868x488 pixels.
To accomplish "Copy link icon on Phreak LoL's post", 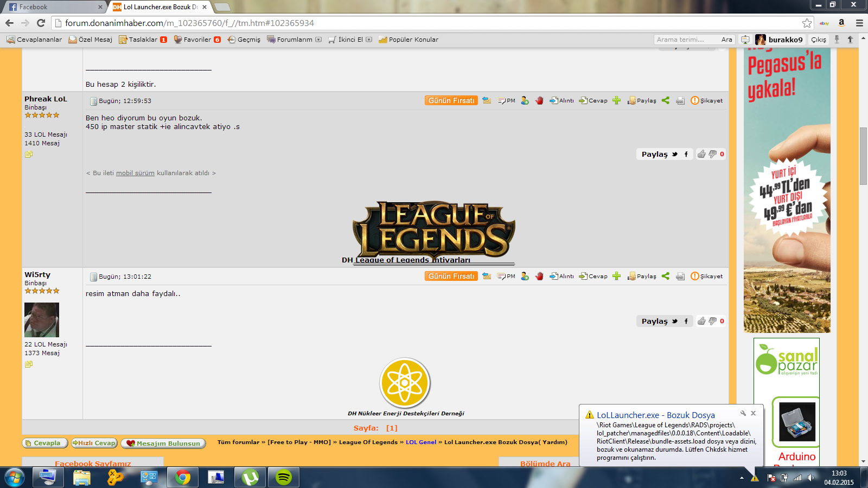I will point(680,101).
